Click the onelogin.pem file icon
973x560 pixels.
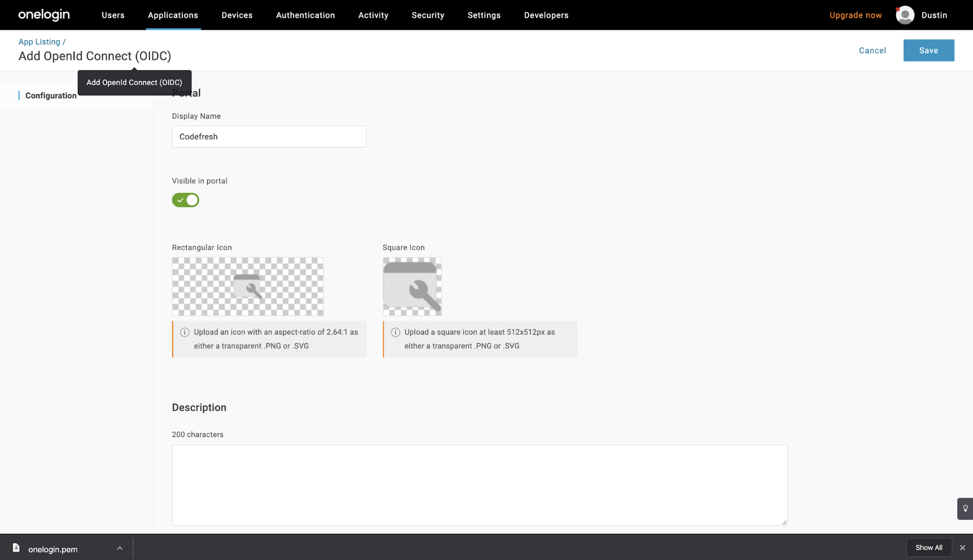pyautogui.click(x=16, y=548)
